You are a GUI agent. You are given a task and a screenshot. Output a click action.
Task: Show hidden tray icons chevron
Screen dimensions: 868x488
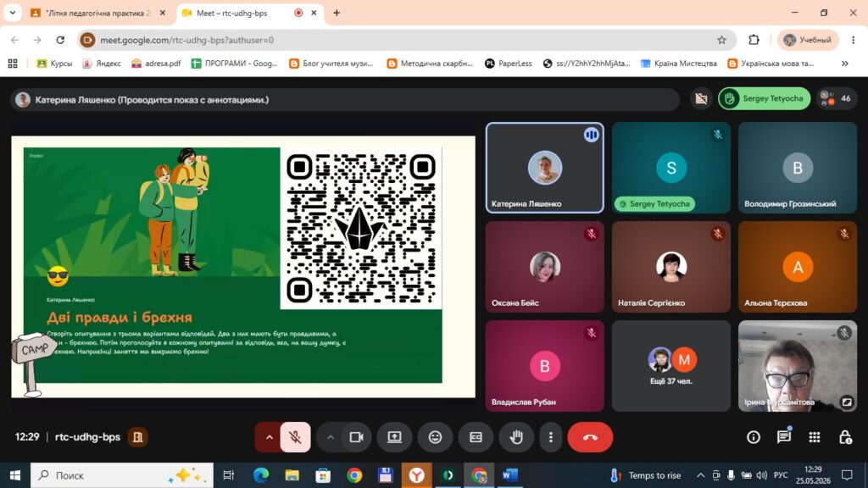(x=700, y=475)
